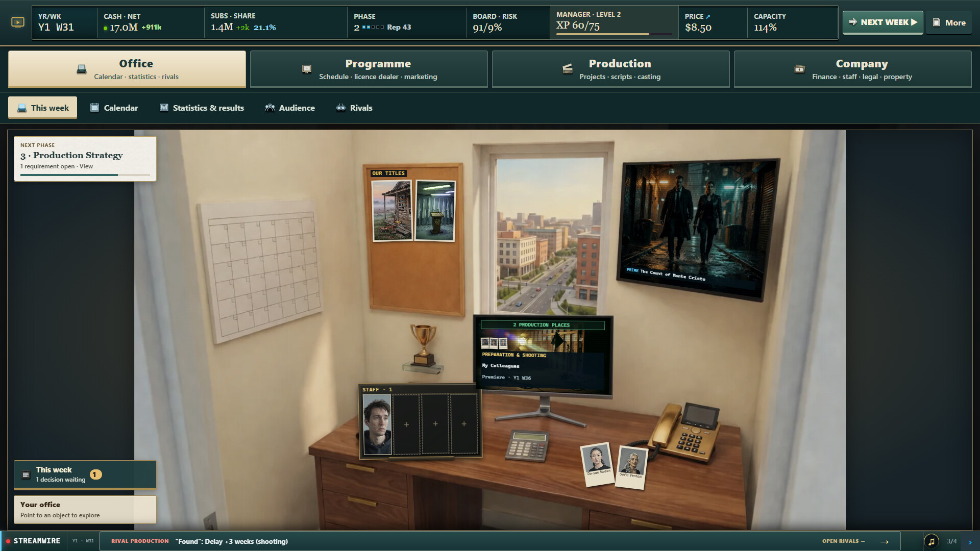The width and height of the screenshot is (980, 551).
Task: Click the Price $8.50 indicator
Action: (x=713, y=22)
